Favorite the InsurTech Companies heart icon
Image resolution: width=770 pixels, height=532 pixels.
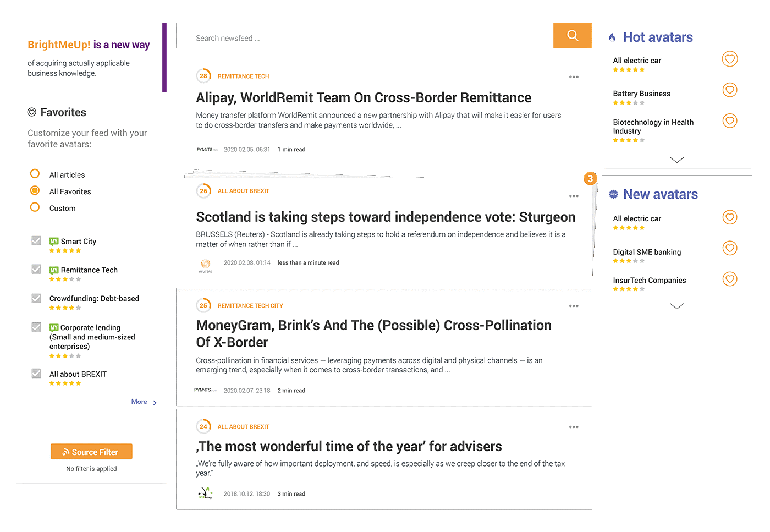coord(730,279)
